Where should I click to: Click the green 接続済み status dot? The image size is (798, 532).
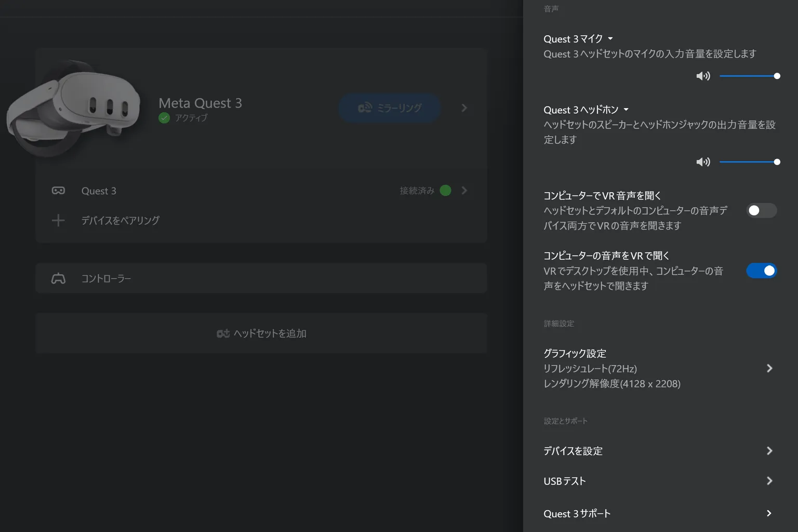tap(445, 191)
